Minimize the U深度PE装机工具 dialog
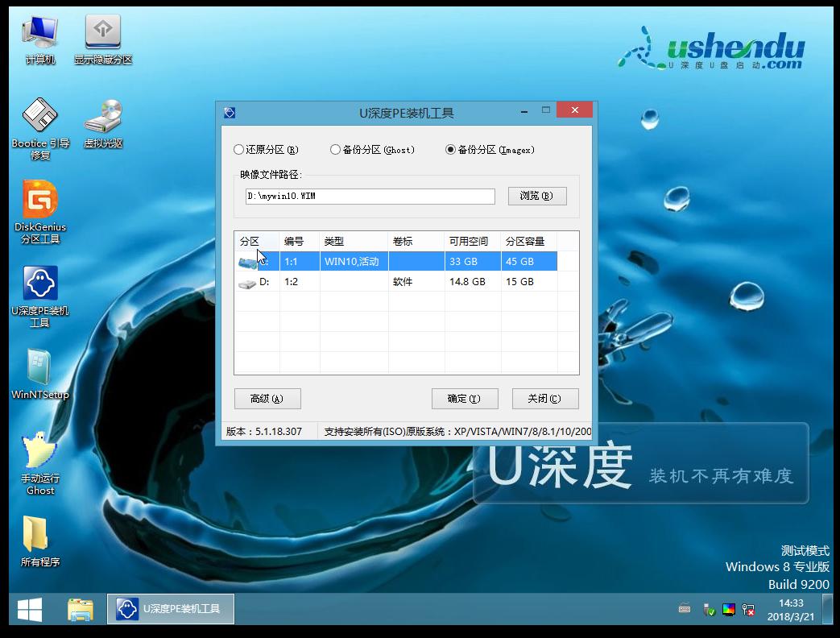 [524, 111]
